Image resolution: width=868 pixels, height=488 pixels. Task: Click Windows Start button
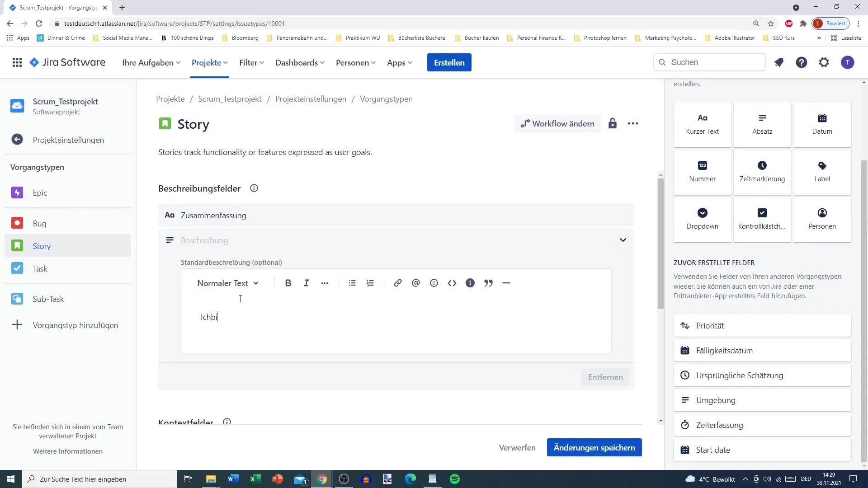[x=11, y=479]
